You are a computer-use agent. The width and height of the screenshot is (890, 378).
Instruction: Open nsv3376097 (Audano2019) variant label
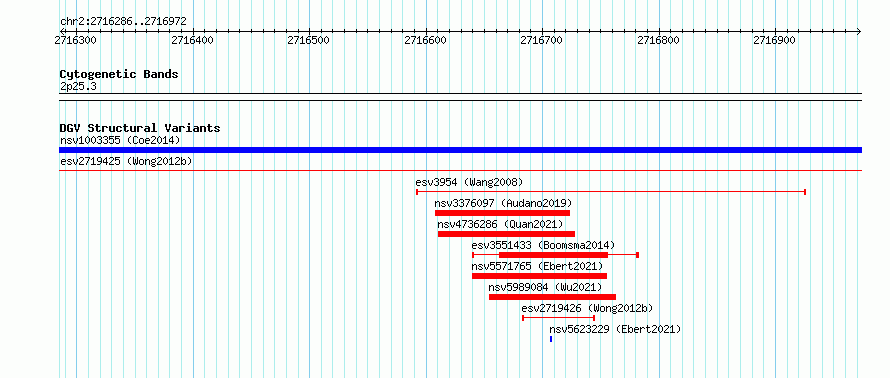(x=503, y=203)
